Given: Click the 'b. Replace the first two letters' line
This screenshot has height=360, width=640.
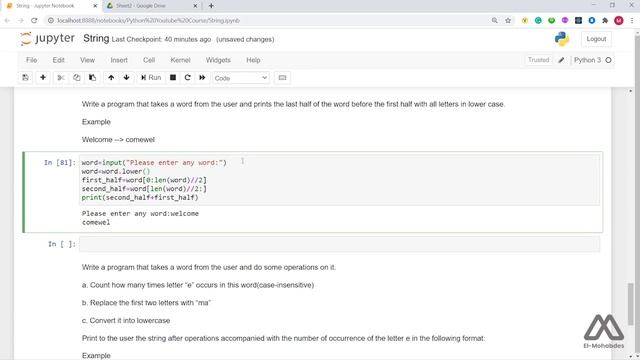Looking at the screenshot, I should 146,303.
